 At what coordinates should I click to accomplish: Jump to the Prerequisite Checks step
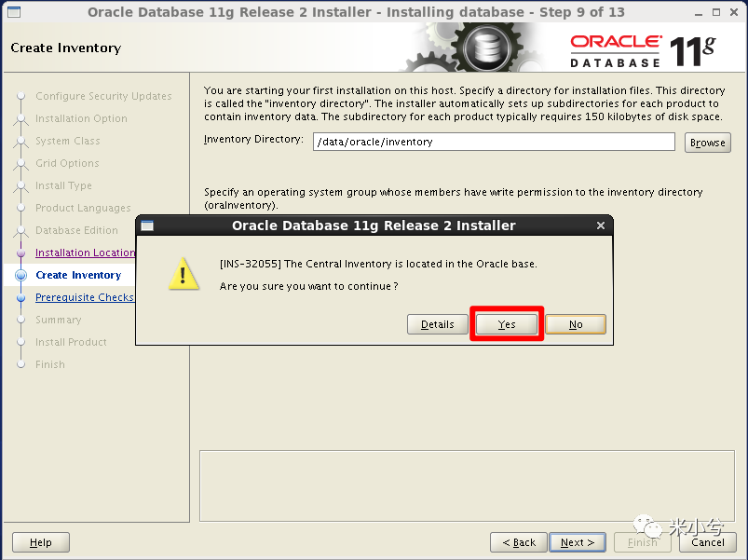pyautogui.click(x=85, y=297)
